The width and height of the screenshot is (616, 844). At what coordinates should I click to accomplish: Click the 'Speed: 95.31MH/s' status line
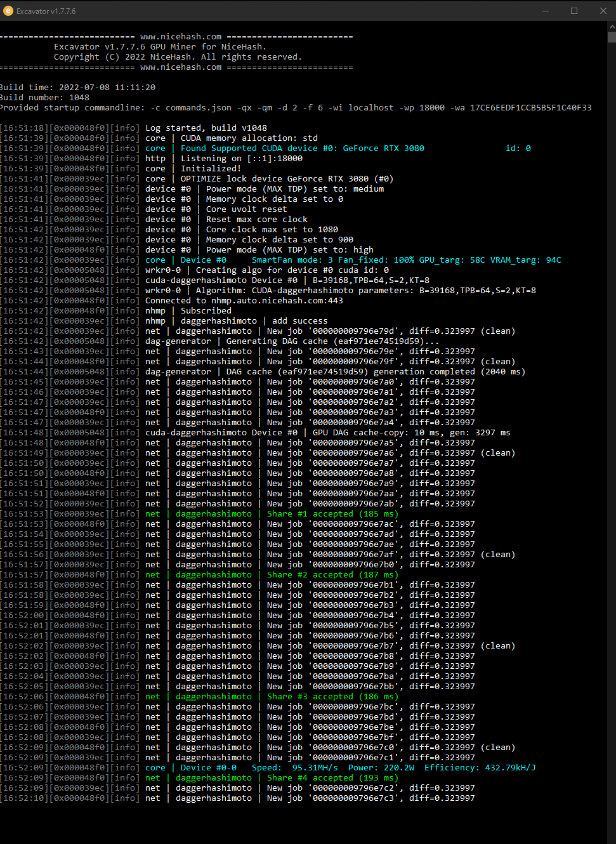(268, 768)
